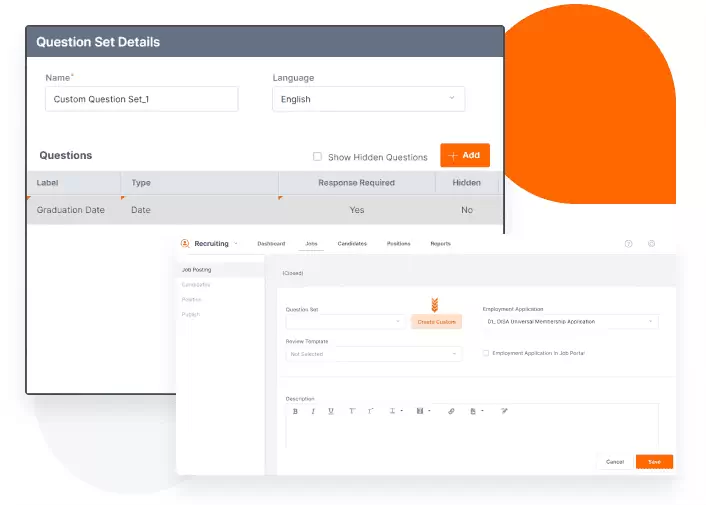Screen dimensions: 706x505
Task: Click the Save button
Action: point(654,462)
